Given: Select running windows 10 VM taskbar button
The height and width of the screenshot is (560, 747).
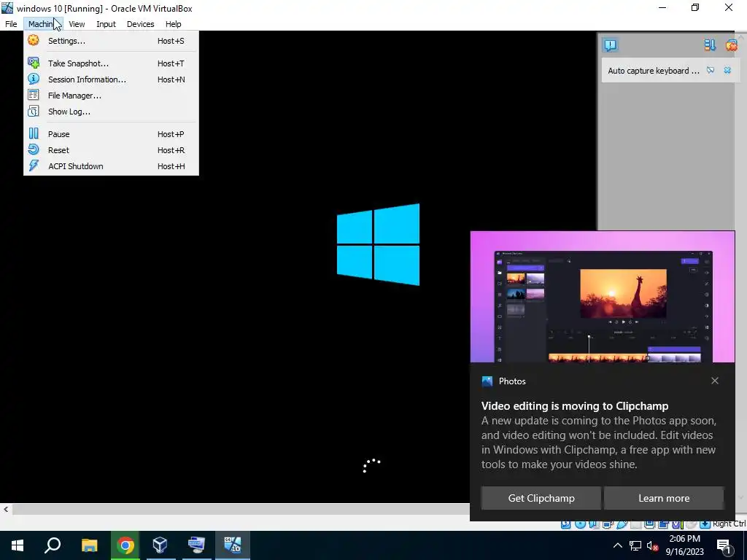Looking at the screenshot, I should tap(233, 545).
